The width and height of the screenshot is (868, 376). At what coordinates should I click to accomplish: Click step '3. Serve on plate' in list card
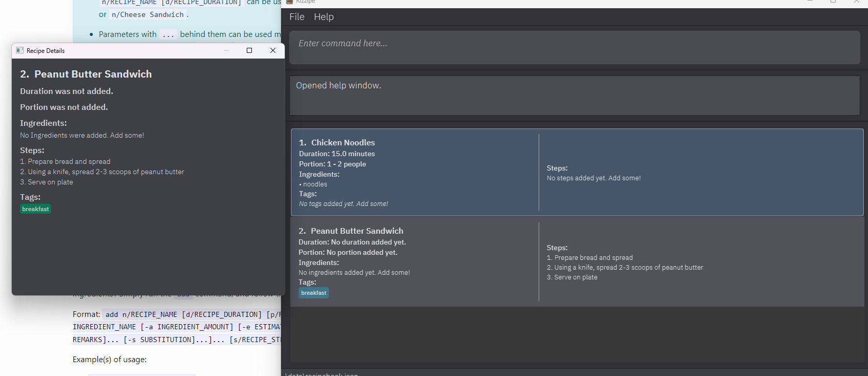coord(572,277)
